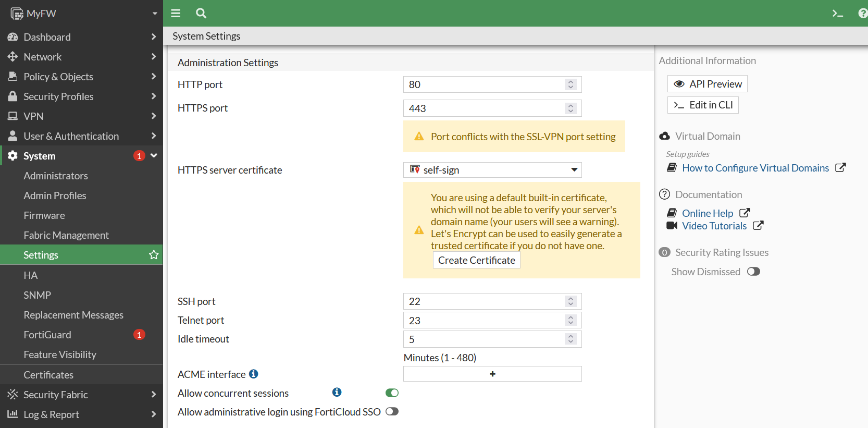Expand the Security Fabric chevron
This screenshot has width=868, height=428.
click(x=154, y=395)
